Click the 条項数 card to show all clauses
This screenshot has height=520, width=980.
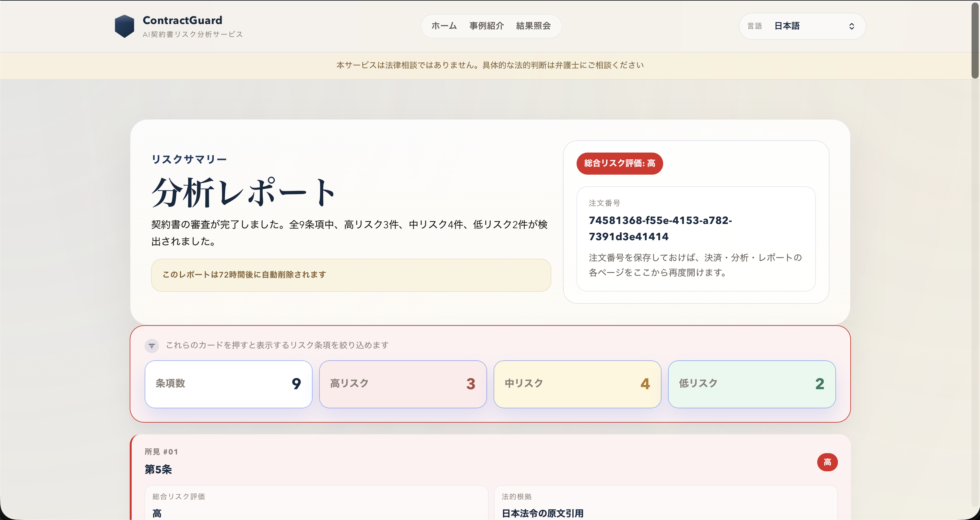click(x=228, y=384)
